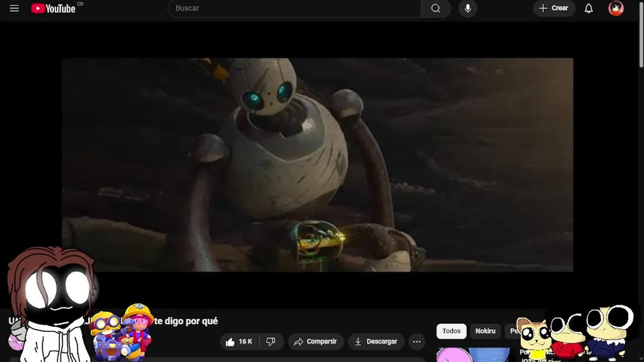
Task: Click the magnifier search button
Action: click(x=436, y=8)
